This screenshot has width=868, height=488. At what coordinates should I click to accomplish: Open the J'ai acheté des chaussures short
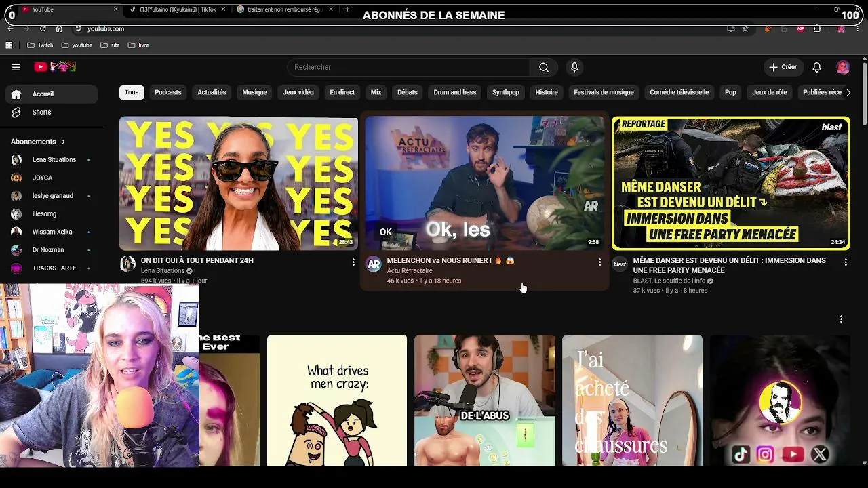[632, 401]
